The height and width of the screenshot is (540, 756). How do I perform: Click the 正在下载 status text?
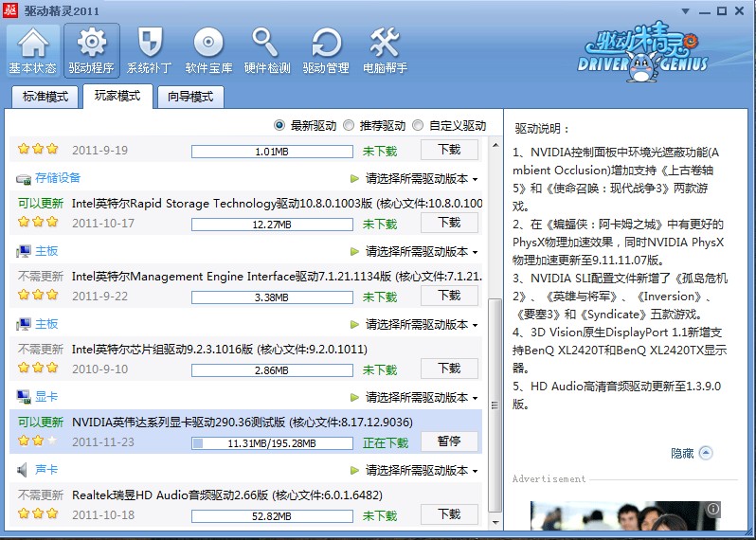point(386,443)
